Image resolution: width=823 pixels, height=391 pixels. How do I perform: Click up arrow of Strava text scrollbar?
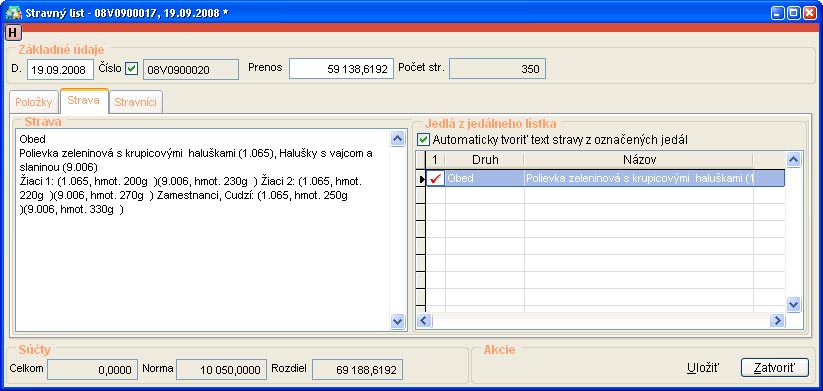(x=398, y=139)
